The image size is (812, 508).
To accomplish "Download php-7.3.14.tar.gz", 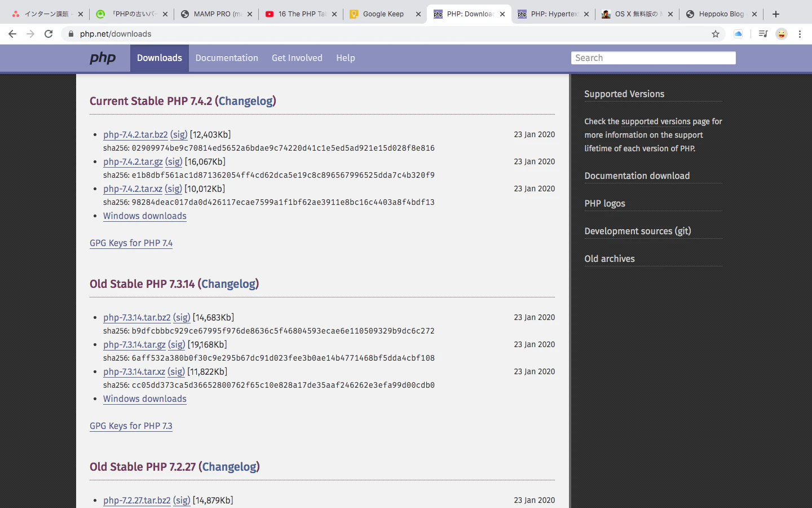I will [134, 345].
